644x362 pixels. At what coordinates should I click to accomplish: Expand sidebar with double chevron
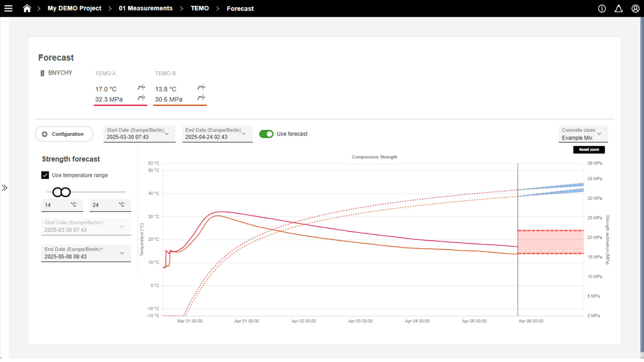pyautogui.click(x=5, y=188)
